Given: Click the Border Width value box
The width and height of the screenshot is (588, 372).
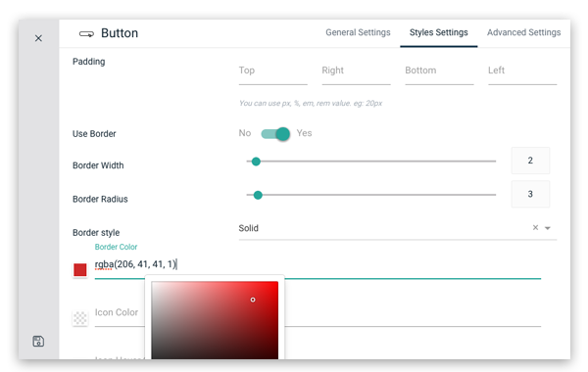Looking at the screenshot, I should click(530, 161).
